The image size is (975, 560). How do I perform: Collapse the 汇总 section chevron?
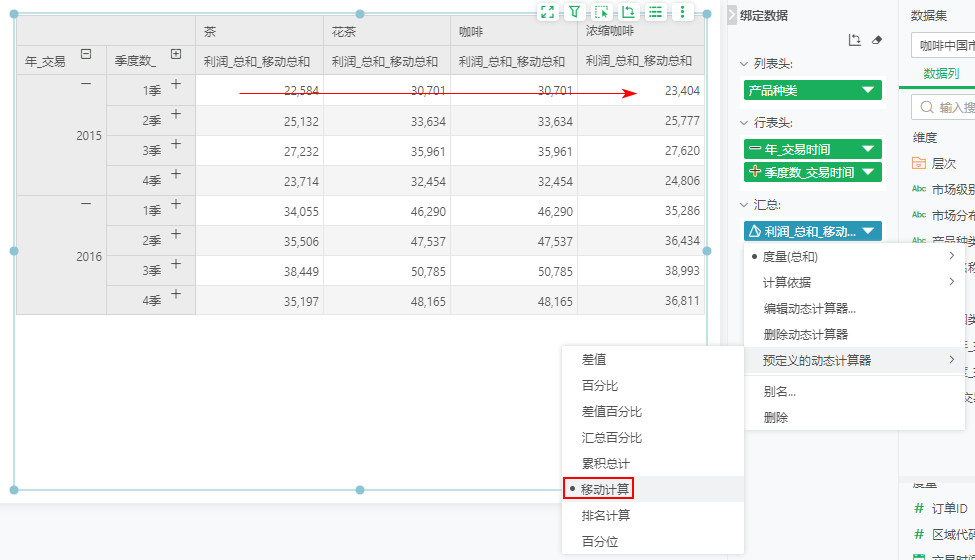pyautogui.click(x=744, y=204)
